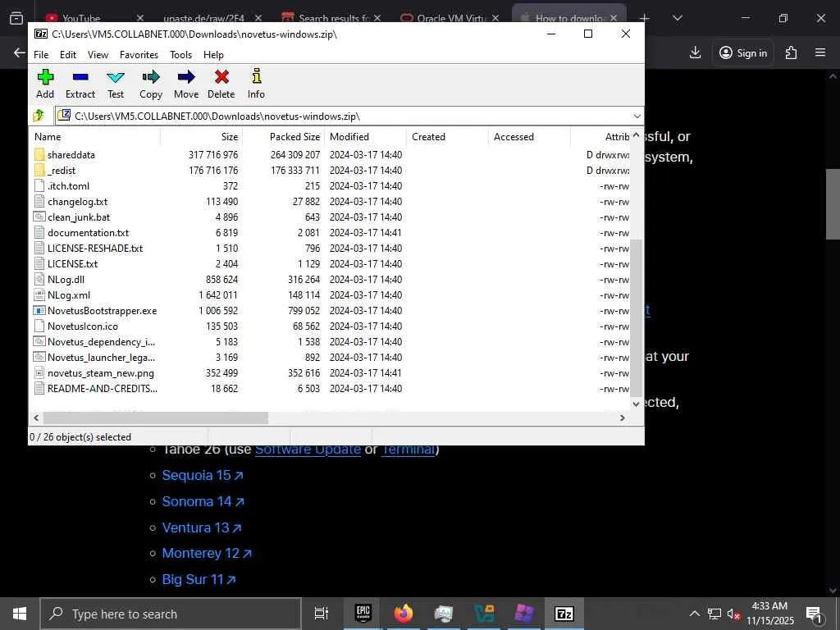Click the NLog.dll file icon
Viewport: 840px width, 630px height.
coord(39,279)
